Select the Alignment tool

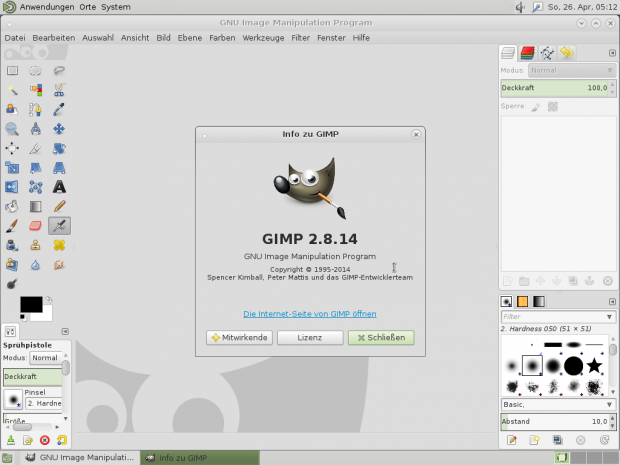click(x=12, y=148)
